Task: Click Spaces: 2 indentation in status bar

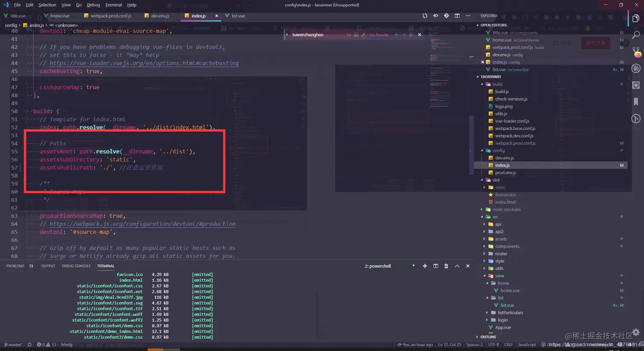Action: (x=474, y=345)
